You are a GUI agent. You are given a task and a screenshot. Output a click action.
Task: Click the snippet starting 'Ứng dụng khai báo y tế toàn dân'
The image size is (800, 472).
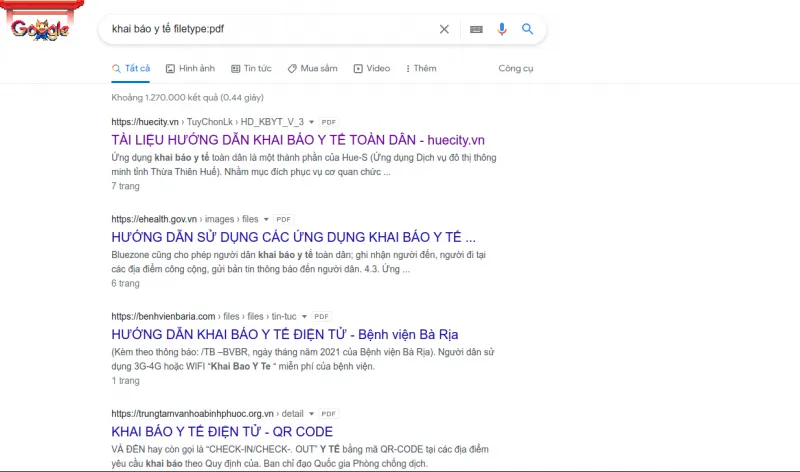(x=304, y=165)
